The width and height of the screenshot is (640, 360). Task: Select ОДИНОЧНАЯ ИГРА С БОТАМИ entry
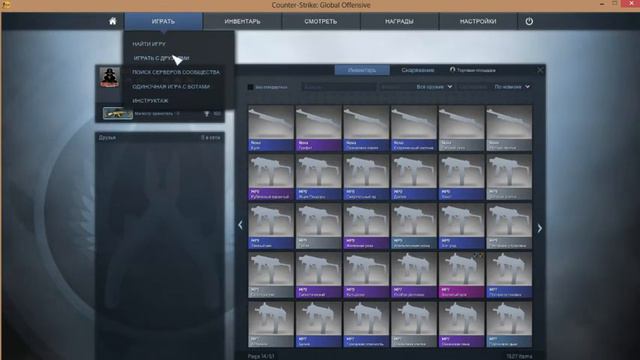pyautogui.click(x=171, y=87)
